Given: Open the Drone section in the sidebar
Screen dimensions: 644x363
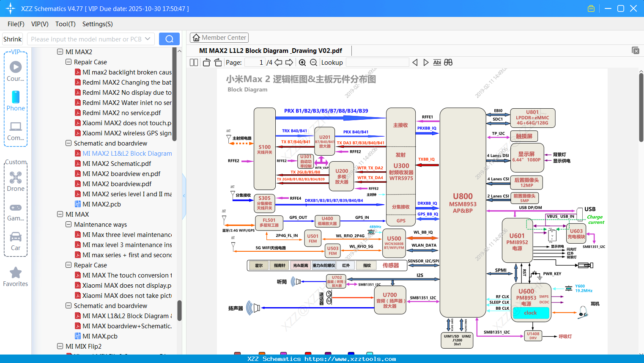Looking at the screenshot, I should point(16,179).
